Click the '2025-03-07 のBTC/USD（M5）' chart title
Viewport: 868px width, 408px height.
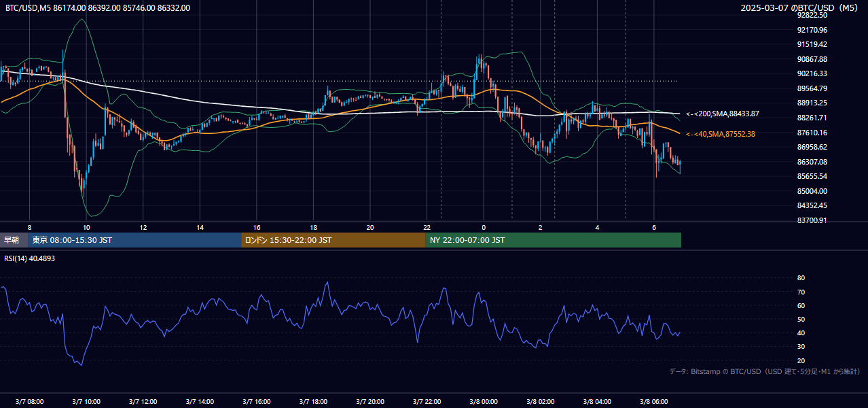tap(800, 8)
